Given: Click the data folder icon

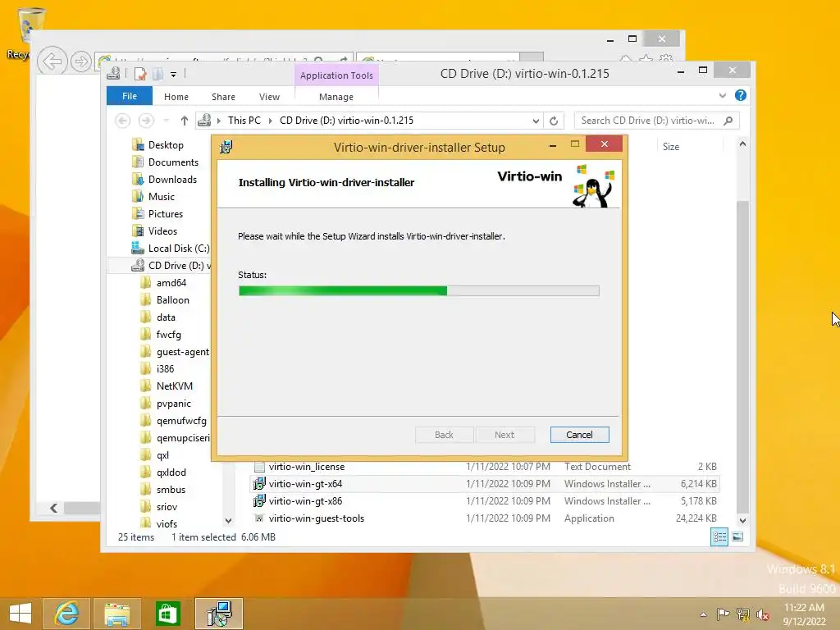Looking at the screenshot, I should coord(146,317).
